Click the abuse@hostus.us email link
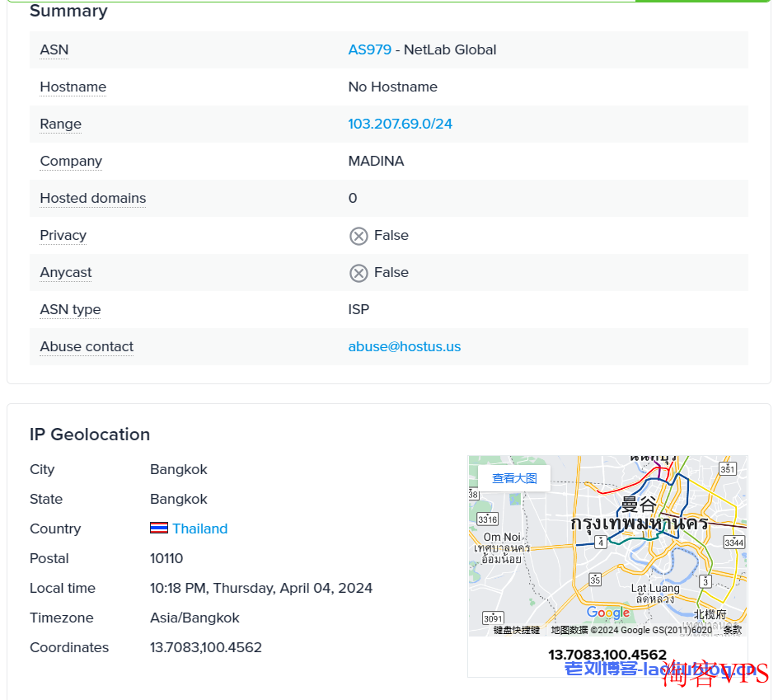778x700 pixels. pos(405,346)
